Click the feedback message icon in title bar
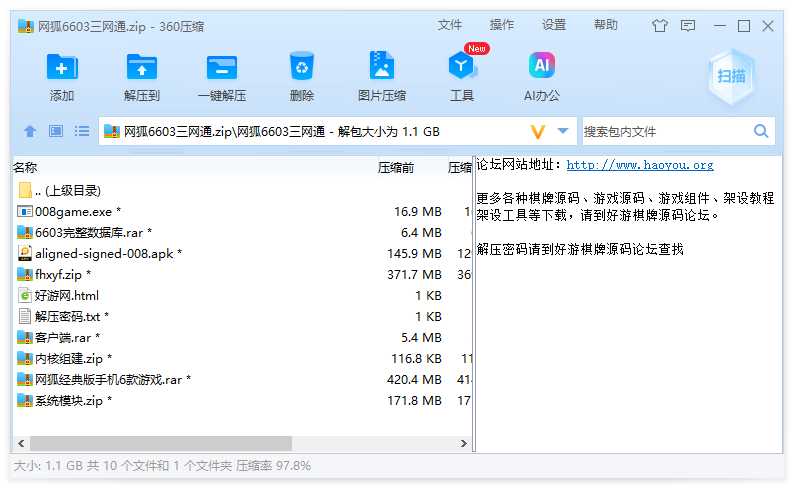The height and width of the screenshot is (488, 794). [688, 25]
